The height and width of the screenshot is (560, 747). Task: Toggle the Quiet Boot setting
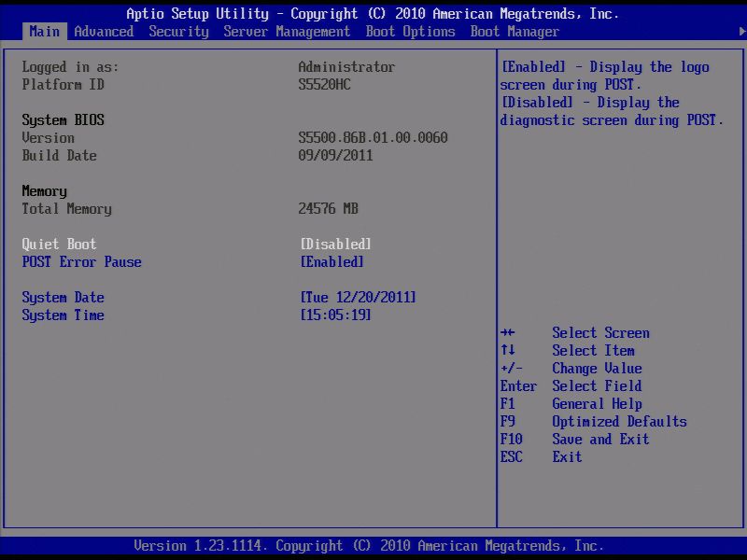pos(53,244)
